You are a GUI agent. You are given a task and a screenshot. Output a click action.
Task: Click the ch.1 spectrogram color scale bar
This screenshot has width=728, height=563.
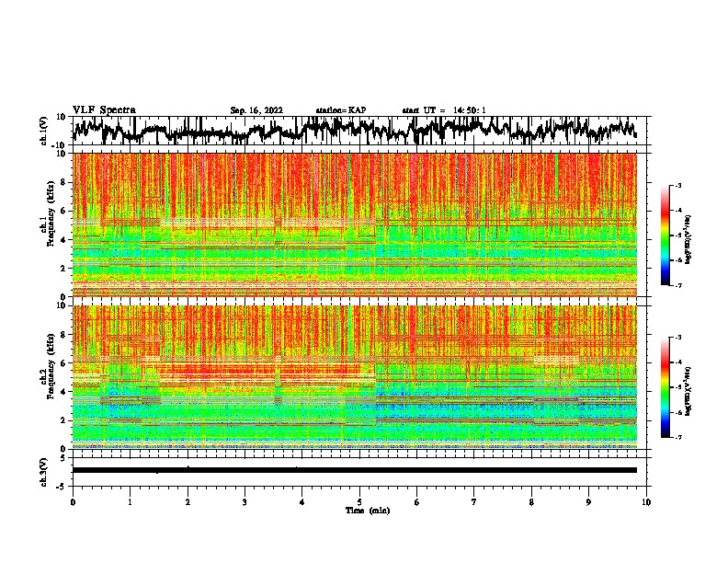(x=665, y=236)
